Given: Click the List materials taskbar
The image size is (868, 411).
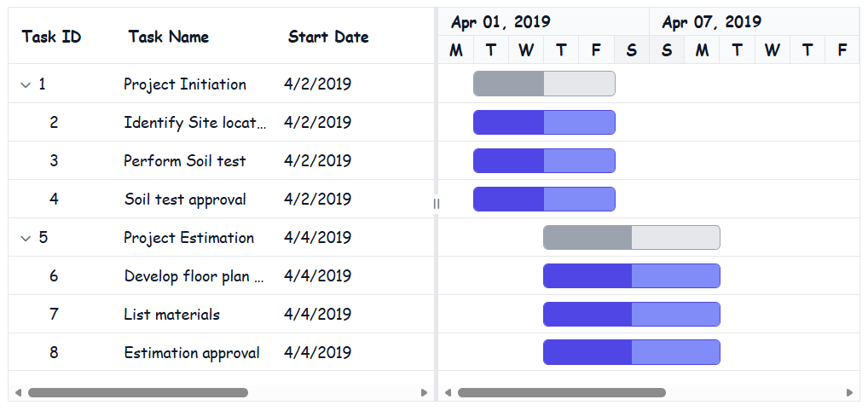Looking at the screenshot, I should (632, 314).
